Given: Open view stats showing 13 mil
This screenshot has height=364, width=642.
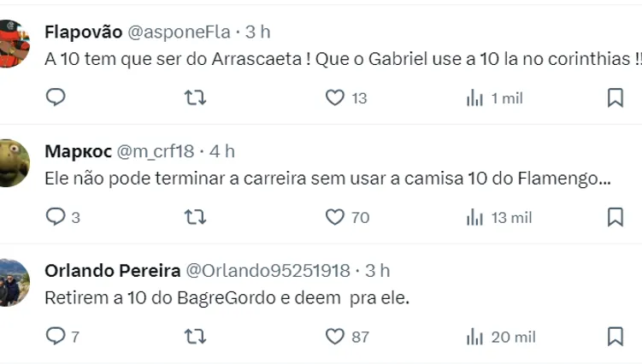Looking at the screenshot, I should pyautogui.click(x=474, y=217).
